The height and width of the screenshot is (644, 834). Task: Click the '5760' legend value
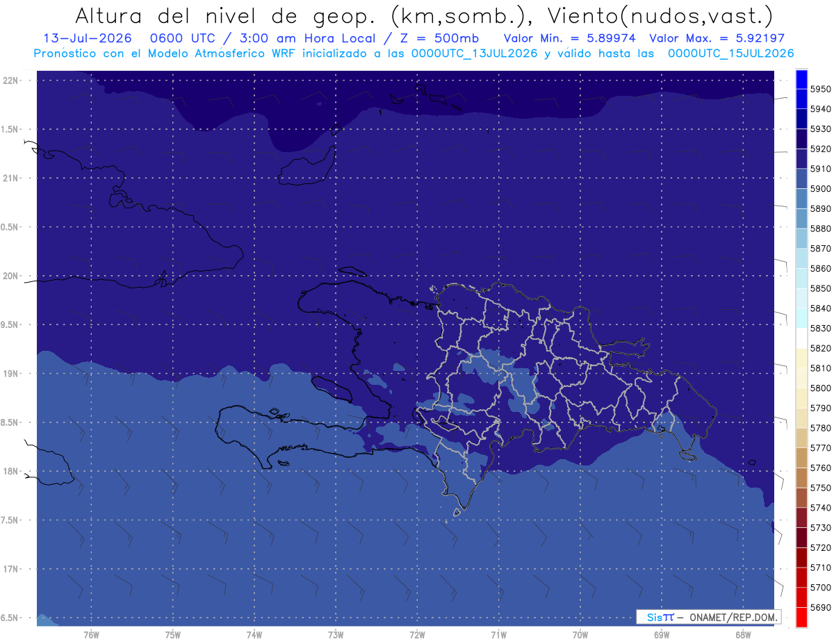point(821,468)
